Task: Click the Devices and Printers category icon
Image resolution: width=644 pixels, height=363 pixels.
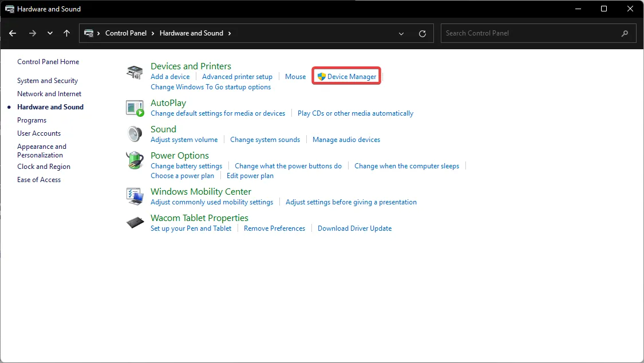Action: (x=134, y=72)
